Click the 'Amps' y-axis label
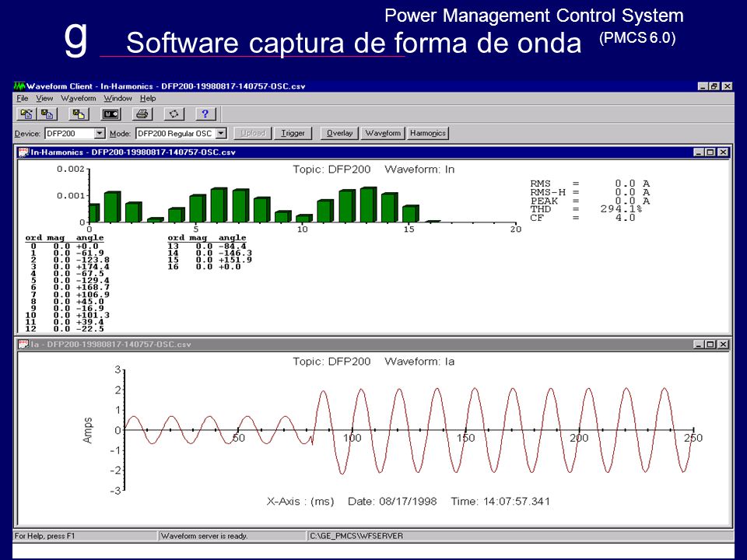The image size is (747, 560). tap(88, 430)
